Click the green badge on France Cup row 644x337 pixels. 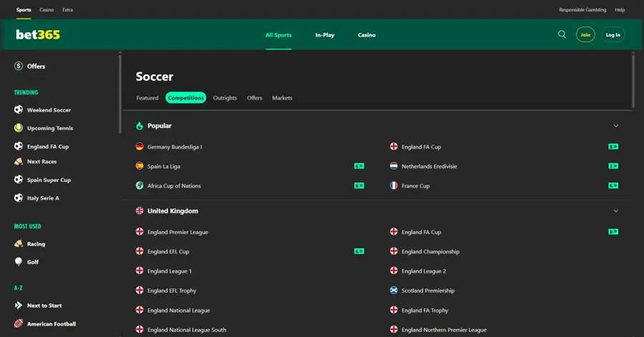tap(613, 185)
